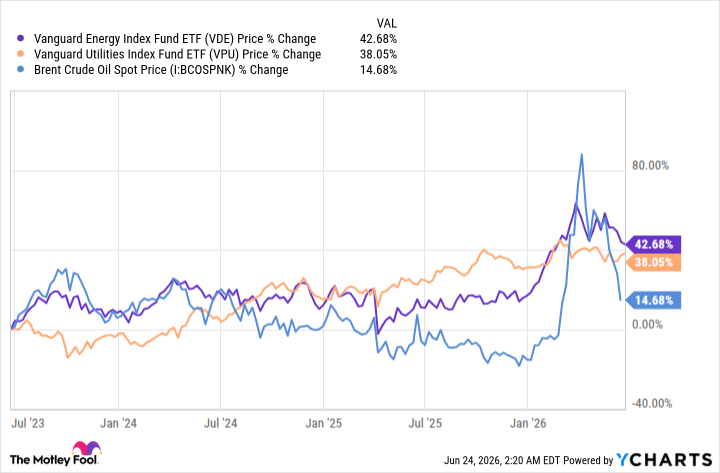Click the orange VPU legend dot

pos(20,54)
